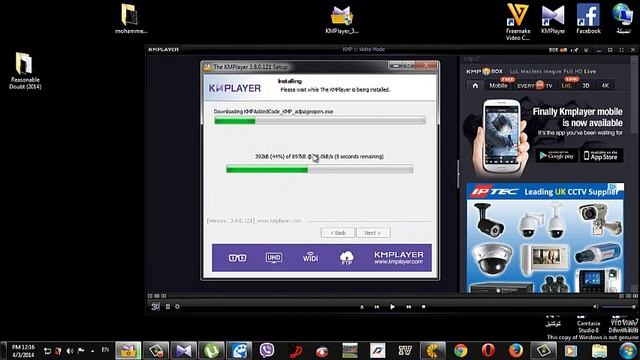Click the taskbar clock showing 12:16 PM
This screenshot has width=640, height=360.
click(23, 351)
